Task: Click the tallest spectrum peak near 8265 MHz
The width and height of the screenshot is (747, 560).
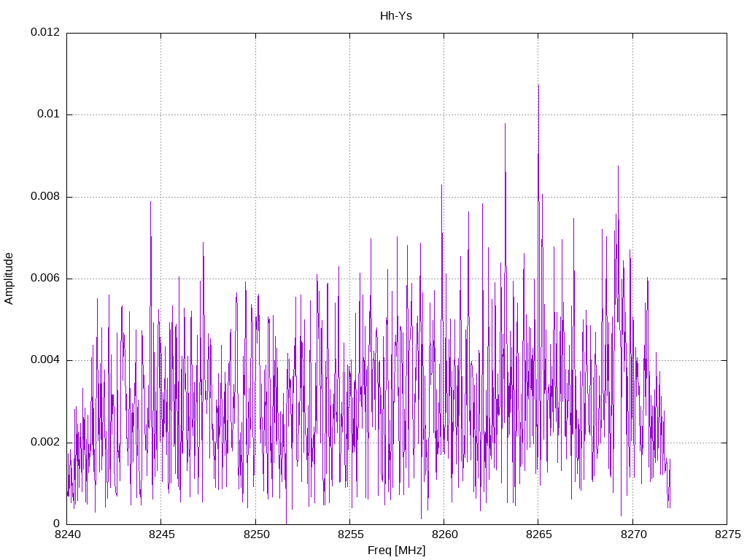Action: 538,86
